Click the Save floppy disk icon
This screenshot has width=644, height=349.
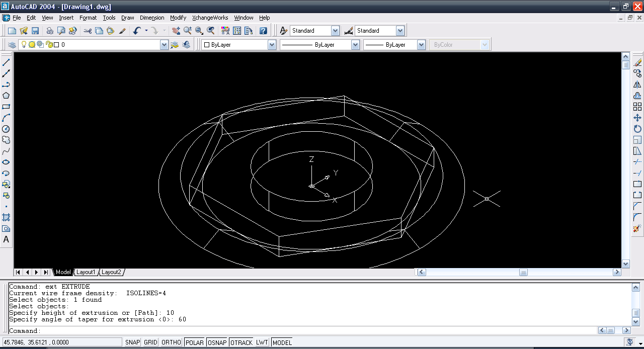(35, 31)
